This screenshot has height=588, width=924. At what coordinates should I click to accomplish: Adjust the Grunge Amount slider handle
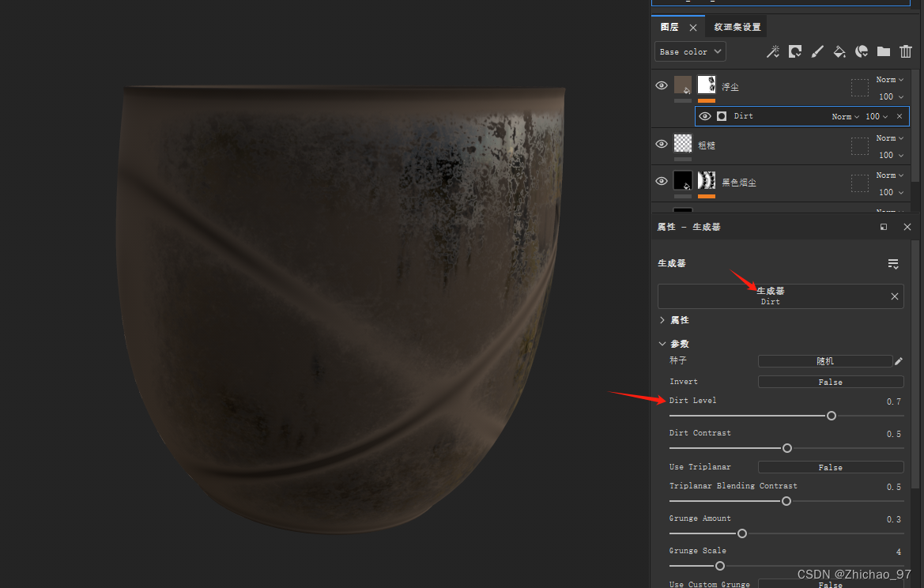pos(742,533)
